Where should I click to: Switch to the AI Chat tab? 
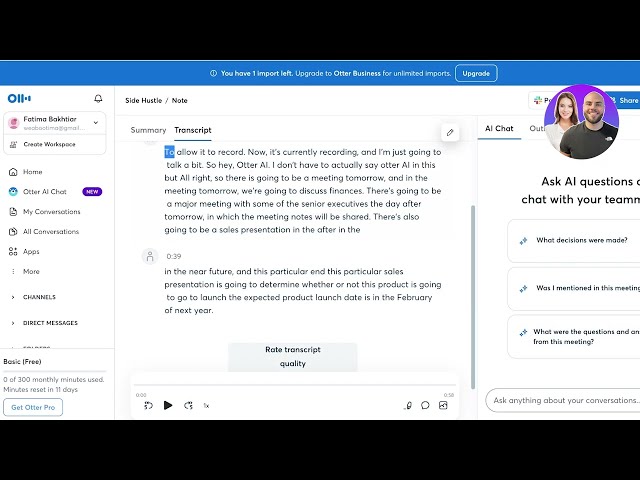[x=499, y=129]
